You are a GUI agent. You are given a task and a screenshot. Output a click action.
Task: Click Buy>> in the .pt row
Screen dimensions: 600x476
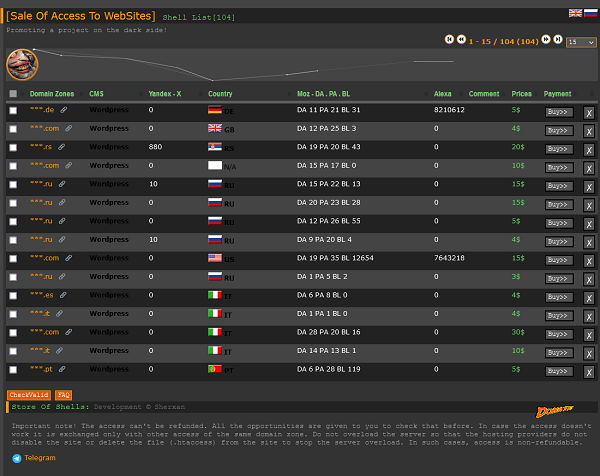[559, 371]
